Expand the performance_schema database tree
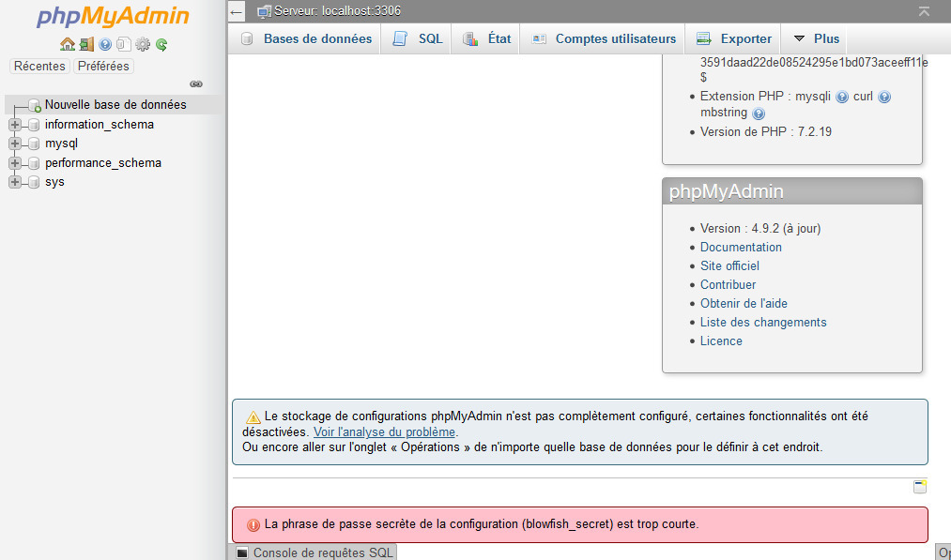Image resolution: width=951 pixels, height=560 pixels. tap(15, 163)
